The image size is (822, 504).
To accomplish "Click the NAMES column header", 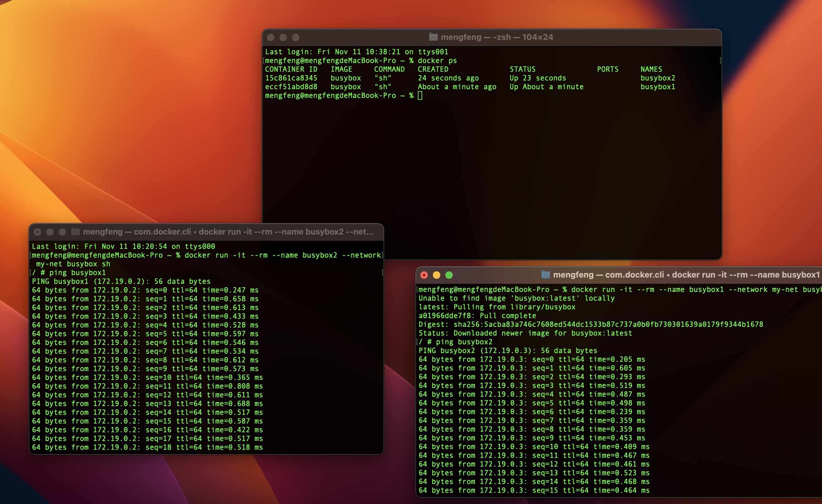I will pos(651,69).
